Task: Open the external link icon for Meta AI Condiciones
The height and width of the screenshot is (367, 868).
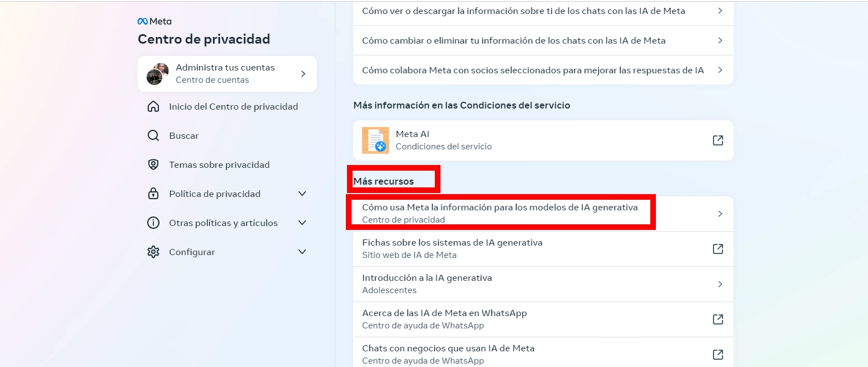Action: [718, 140]
